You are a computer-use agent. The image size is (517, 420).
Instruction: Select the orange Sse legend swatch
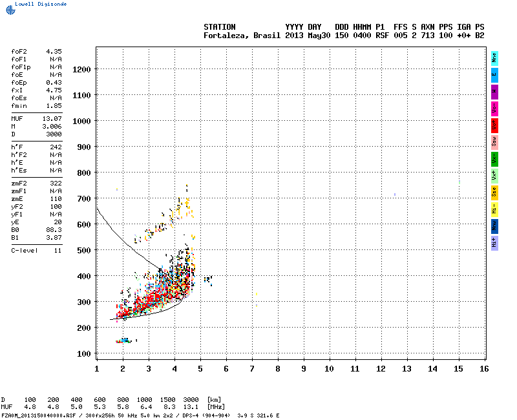click(x=494, y=193)
